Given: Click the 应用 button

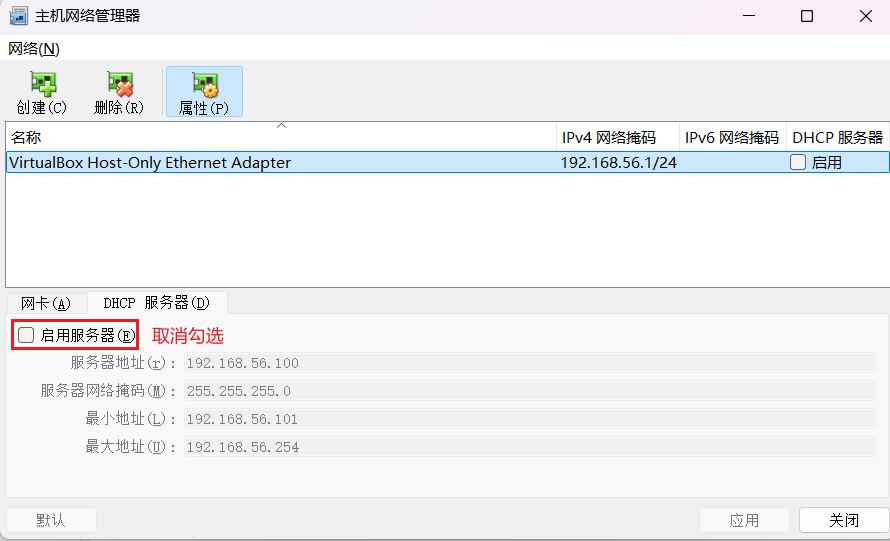Looking at the screenshot, I should pyautogui.click(x=744, y=520).
